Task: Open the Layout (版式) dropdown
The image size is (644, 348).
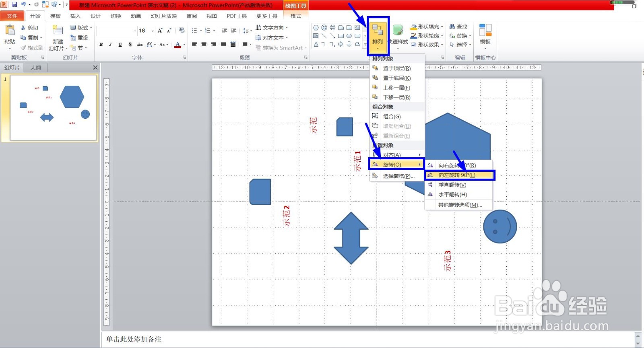Action: point(81,28)
